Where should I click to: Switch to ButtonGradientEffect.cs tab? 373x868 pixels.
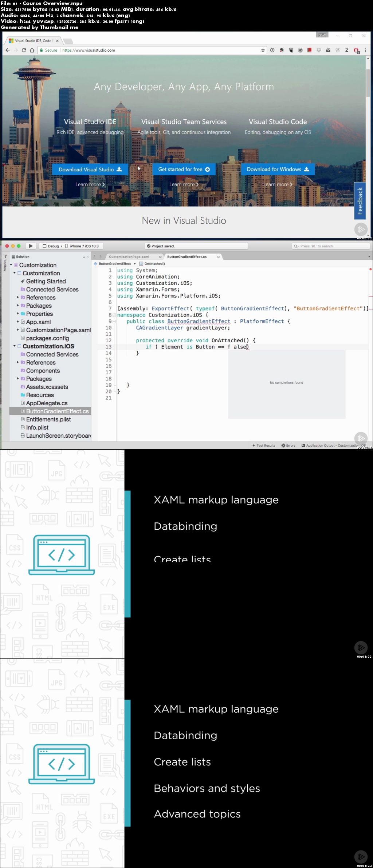[x=187, y=257]
